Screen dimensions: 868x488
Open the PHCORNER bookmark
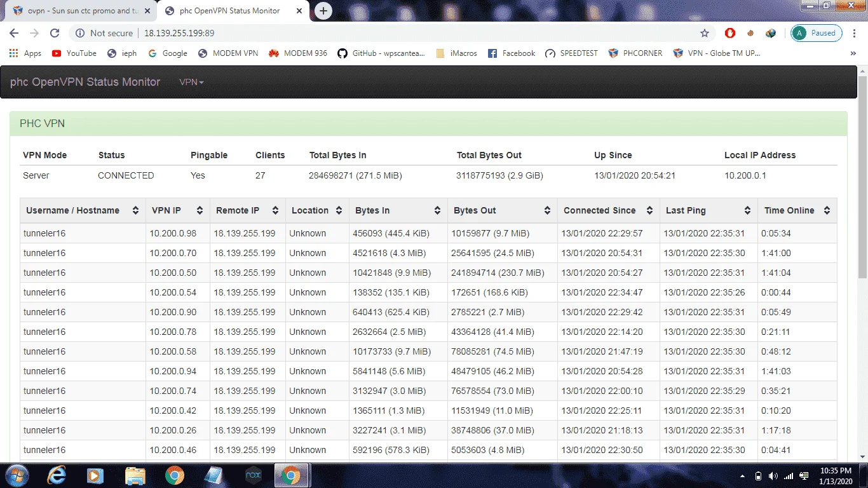tap(635, 53)
